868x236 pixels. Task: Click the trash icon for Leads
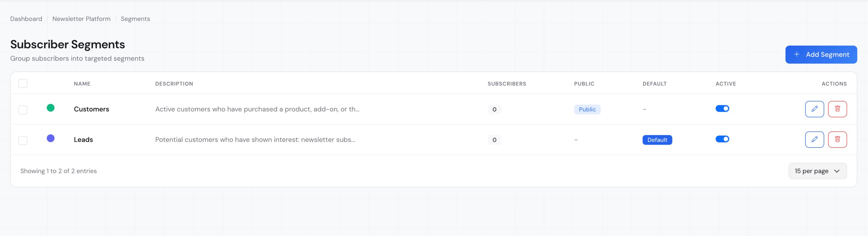click(x=837, y=140)
